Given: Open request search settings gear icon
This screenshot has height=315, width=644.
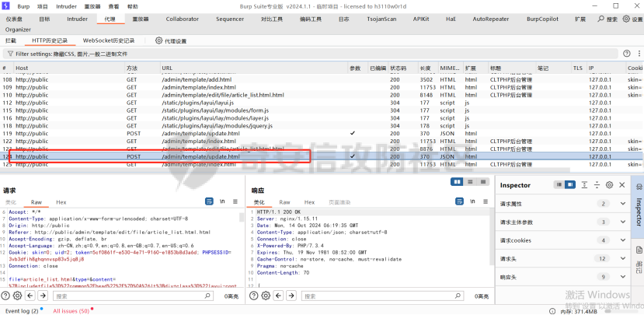Looking at the screenshot, I should coord(18,296).
